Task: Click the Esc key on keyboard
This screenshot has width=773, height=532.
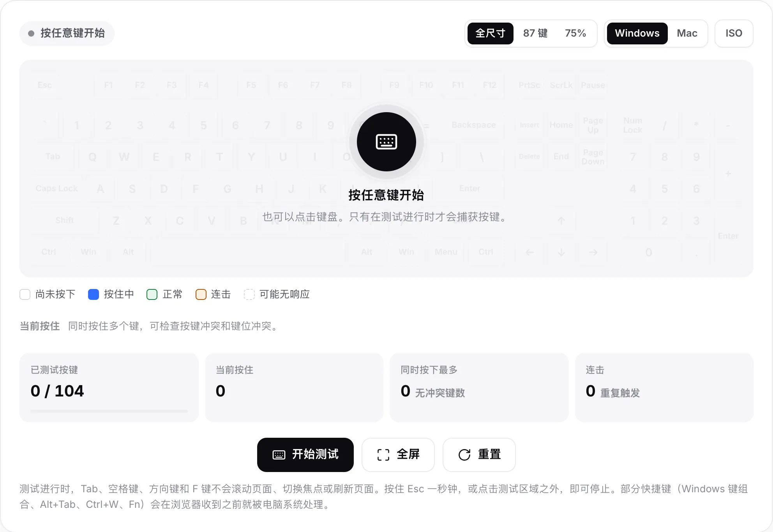Action: (45, 85)
